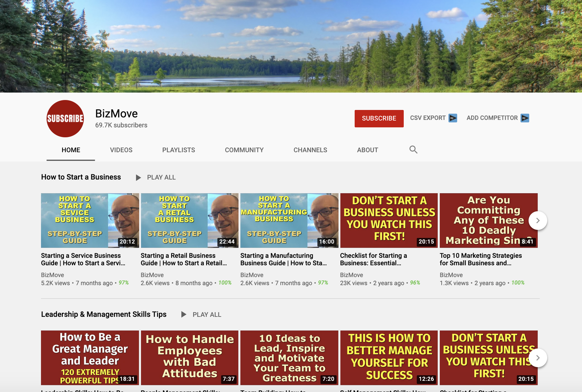Image resolution: width=582 pixels, height=392 pixels.
Task: Open the 10 Deadly Marketing Sins thumbnail
Action: click(489, 221)
